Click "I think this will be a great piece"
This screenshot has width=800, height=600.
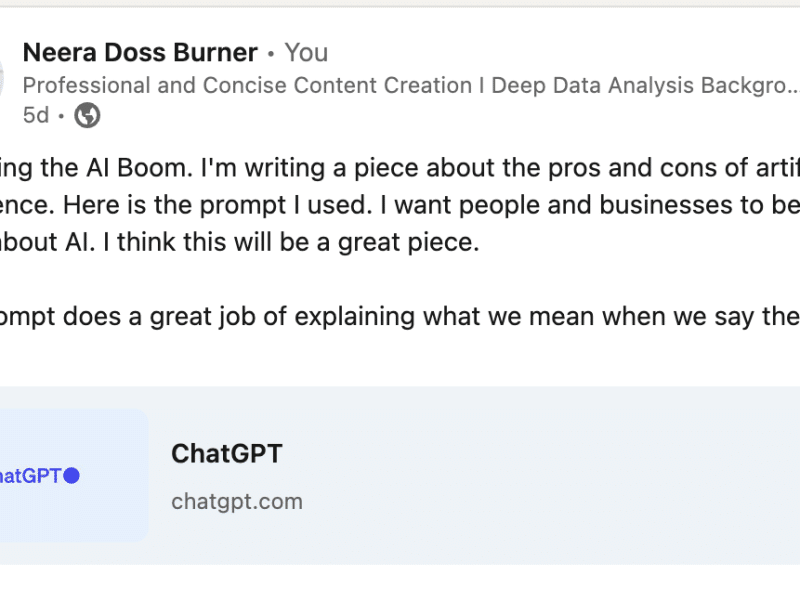[x=300, y=244]
